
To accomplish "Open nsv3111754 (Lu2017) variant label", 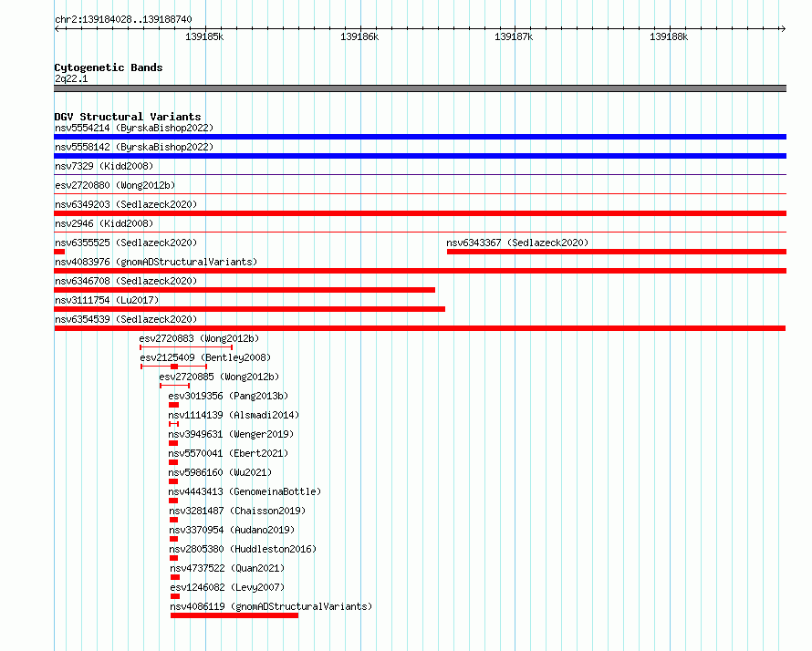I will [107, 300].
